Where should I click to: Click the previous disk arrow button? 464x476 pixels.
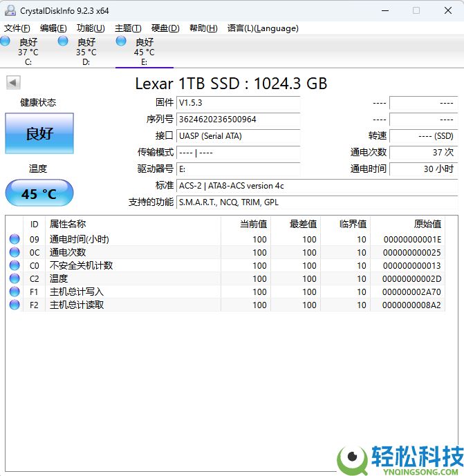coord(13,83)
